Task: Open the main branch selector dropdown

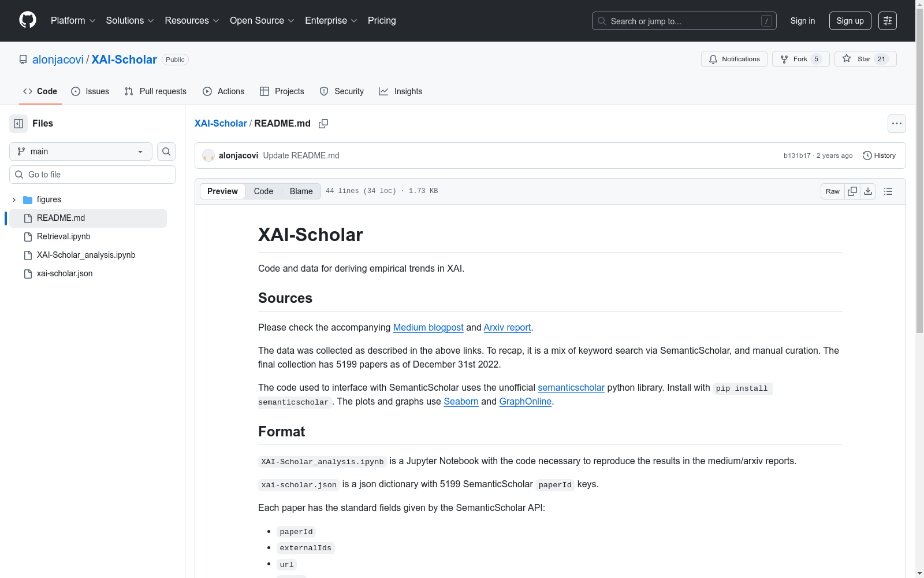Action: tap(81, 151)
